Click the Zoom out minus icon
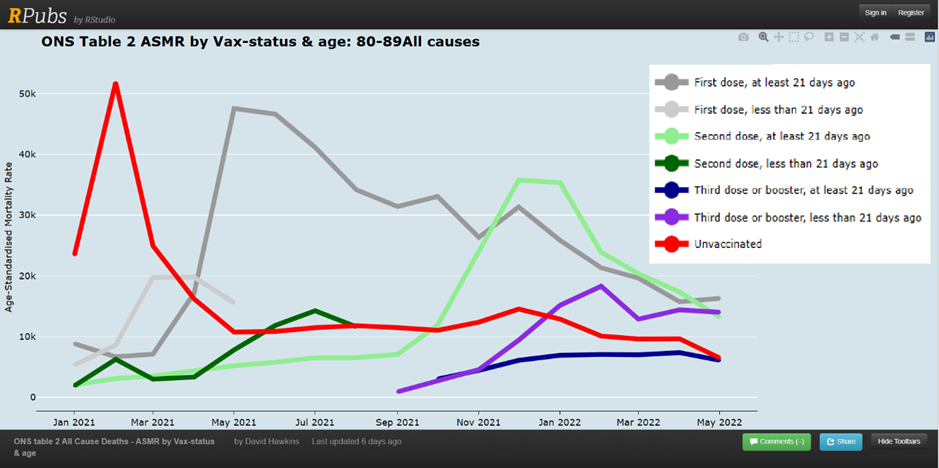 [844, 37]
